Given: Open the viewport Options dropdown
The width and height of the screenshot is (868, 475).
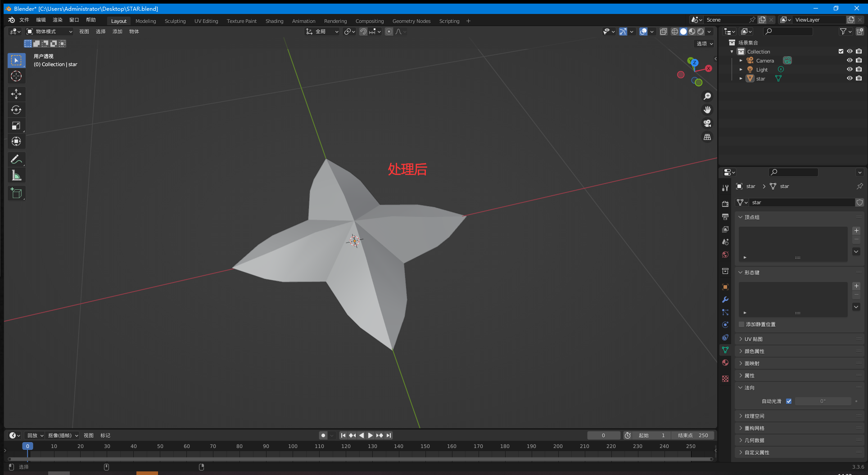Looking at the screenshot, I should click(x=705, y=44).
